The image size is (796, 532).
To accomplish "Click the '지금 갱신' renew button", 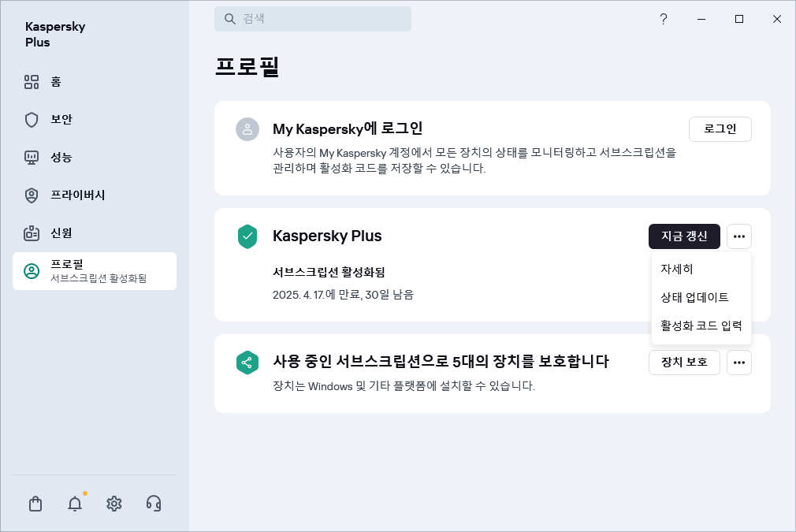I will pos(684,236).
